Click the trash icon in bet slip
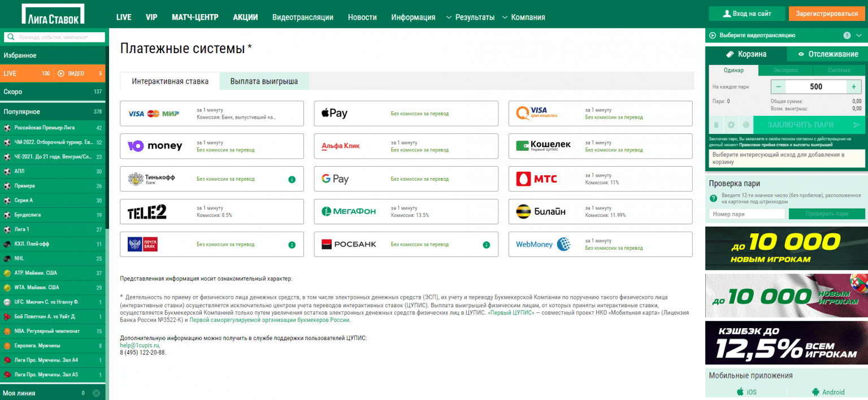Viewport: 868px width, 400px height. coord(716,125)
